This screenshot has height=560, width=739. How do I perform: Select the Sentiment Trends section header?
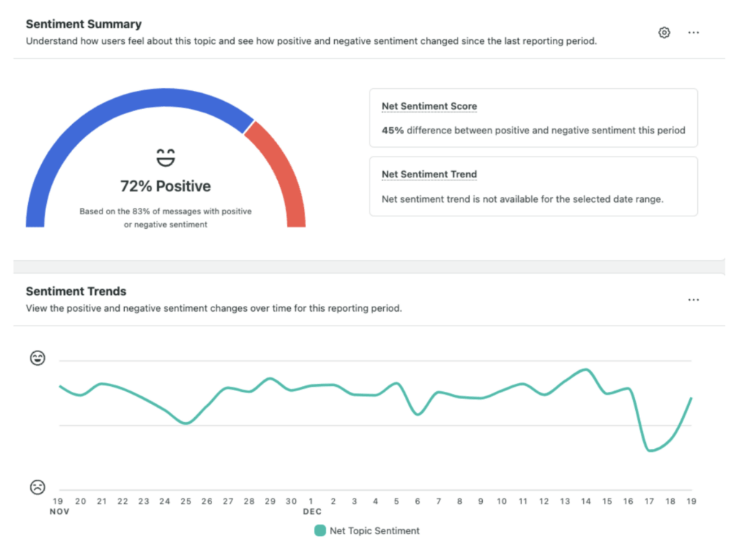point(76,292)
